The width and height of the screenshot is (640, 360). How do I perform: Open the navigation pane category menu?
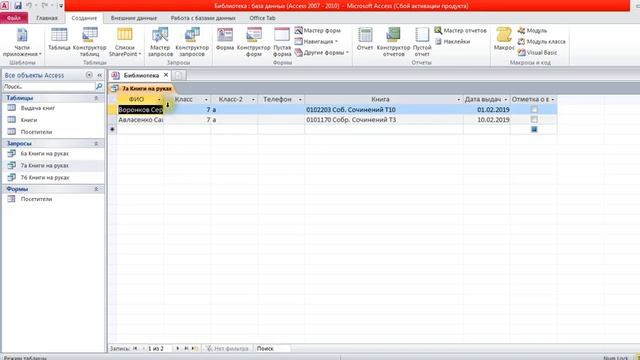click(x=89, y=75)
